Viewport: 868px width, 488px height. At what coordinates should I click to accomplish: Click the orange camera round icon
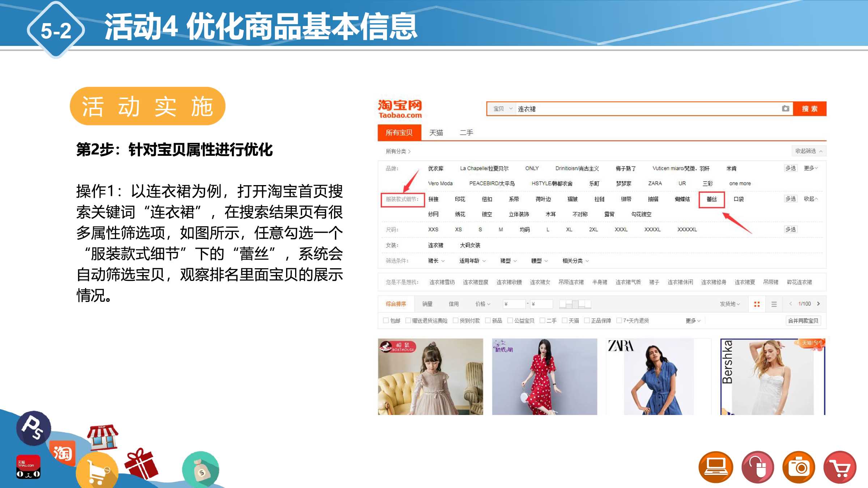[x=799, y=467]
